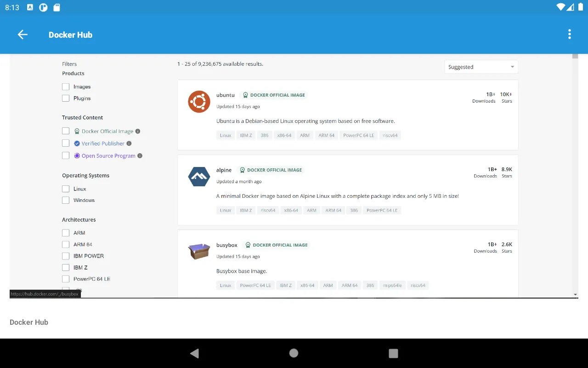The width and height of the screenshot is (588, 368).
Task: Click info icon beside Verified Publisher filter
Action: point(129,144)
